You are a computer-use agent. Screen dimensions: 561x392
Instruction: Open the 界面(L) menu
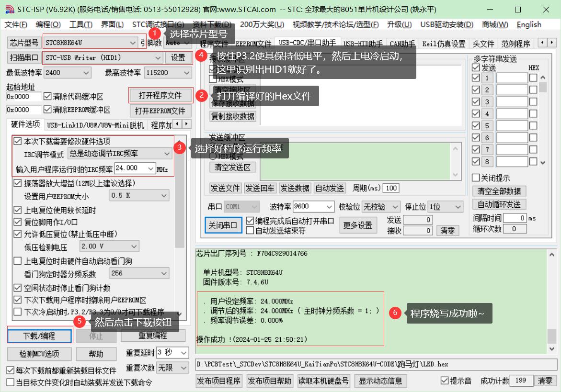pyautogui.click(x=112, y=25)
